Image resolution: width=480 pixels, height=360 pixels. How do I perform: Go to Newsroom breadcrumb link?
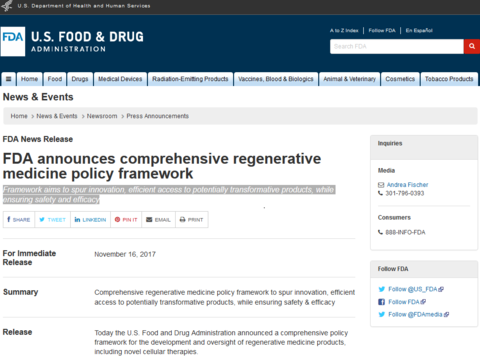pos(102,116)
